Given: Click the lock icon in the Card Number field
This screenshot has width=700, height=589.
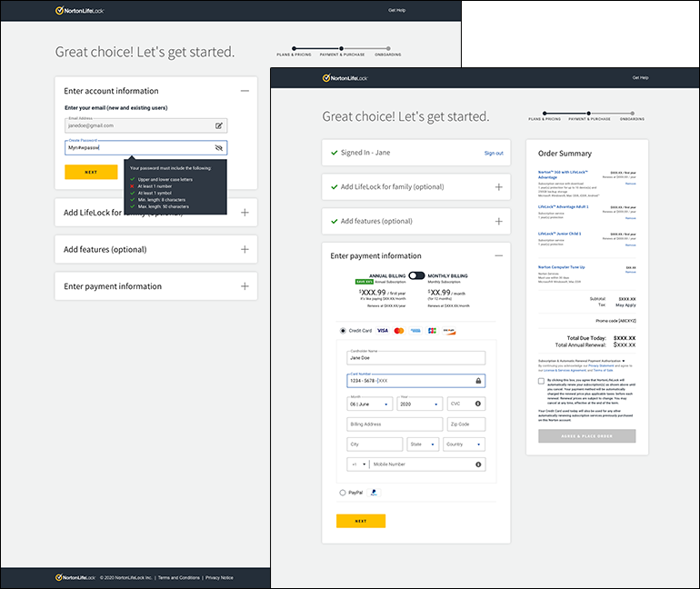Looking at the screenshot, I should 478,381.
